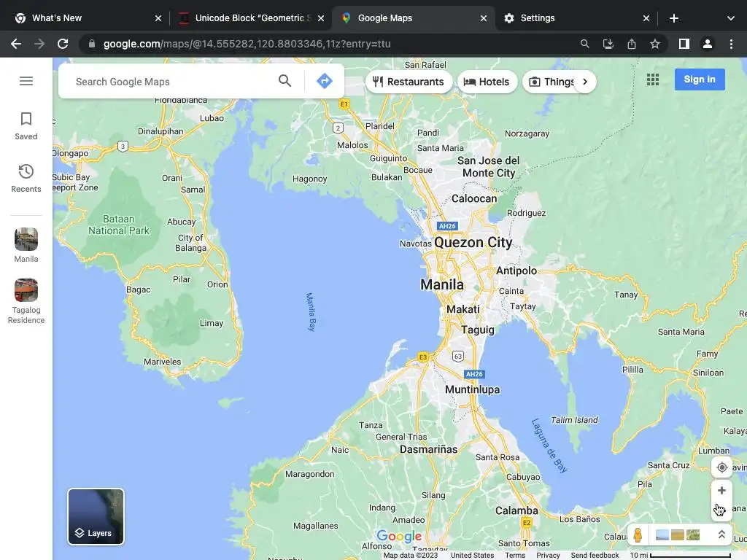Click the zoom magnifier icon in address bar
The width and height of the screenshot is (747, 560).
[584, 44]
